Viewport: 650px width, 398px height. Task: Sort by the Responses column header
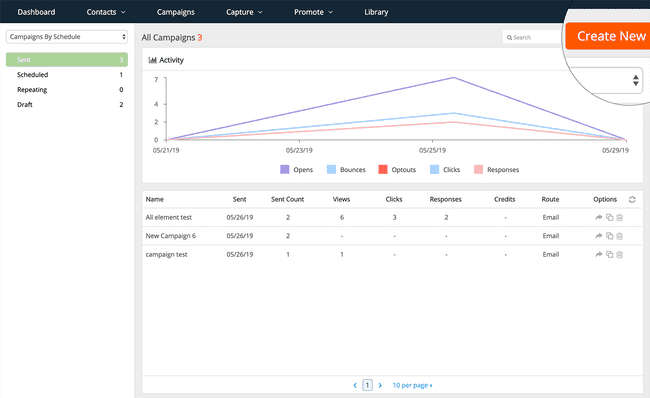point(445,199)
